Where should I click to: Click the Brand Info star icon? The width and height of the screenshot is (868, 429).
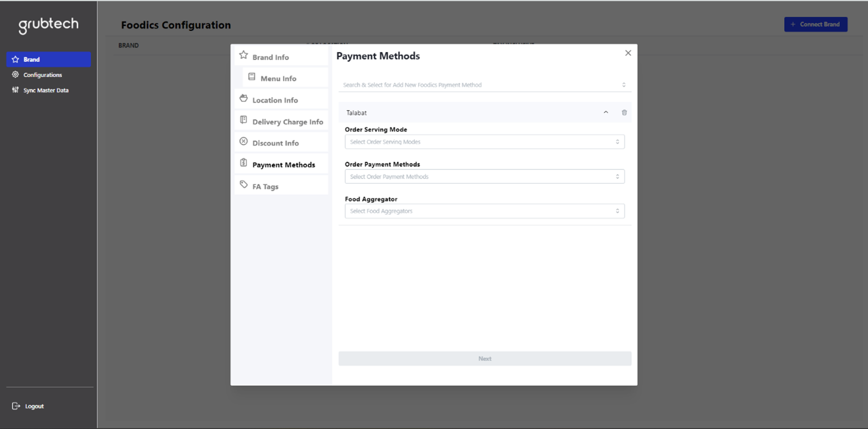(243, 55)
